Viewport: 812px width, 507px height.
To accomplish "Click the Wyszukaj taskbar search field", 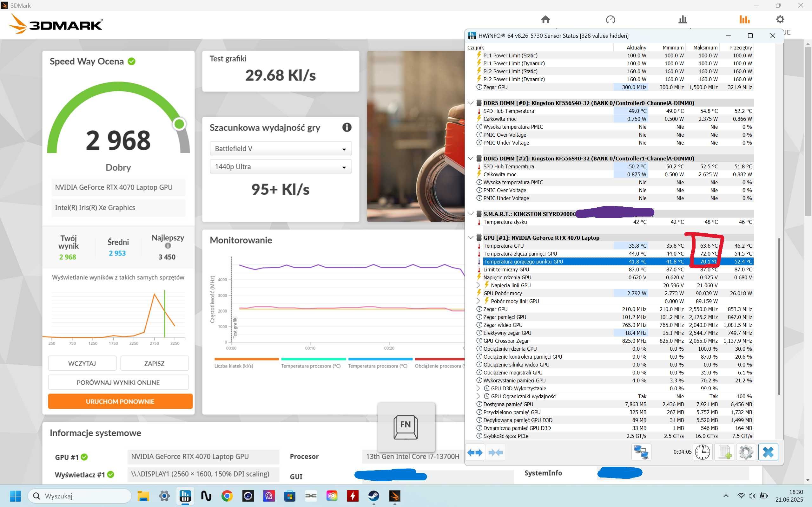I will tap(80, 496).
